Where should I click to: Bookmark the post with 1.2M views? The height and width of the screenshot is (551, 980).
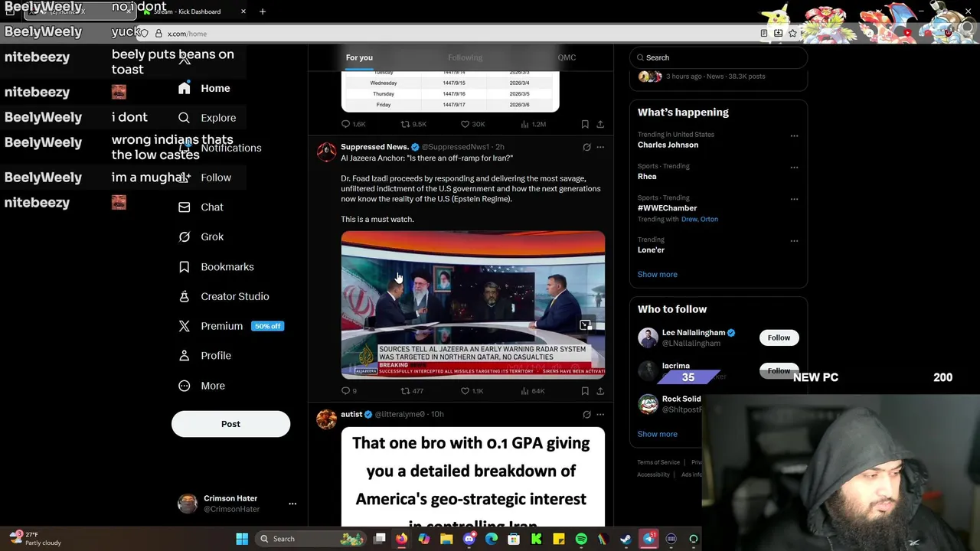click(x=585, y=124)
